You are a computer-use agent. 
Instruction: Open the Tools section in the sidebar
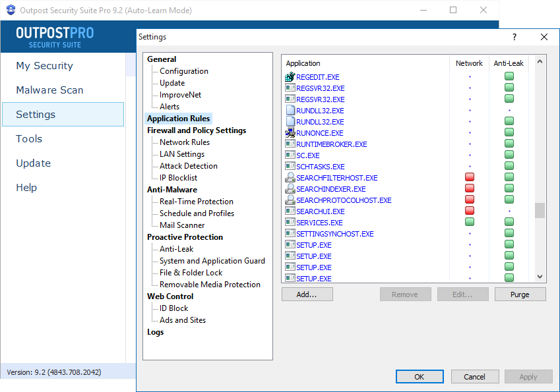coord(28,138)
